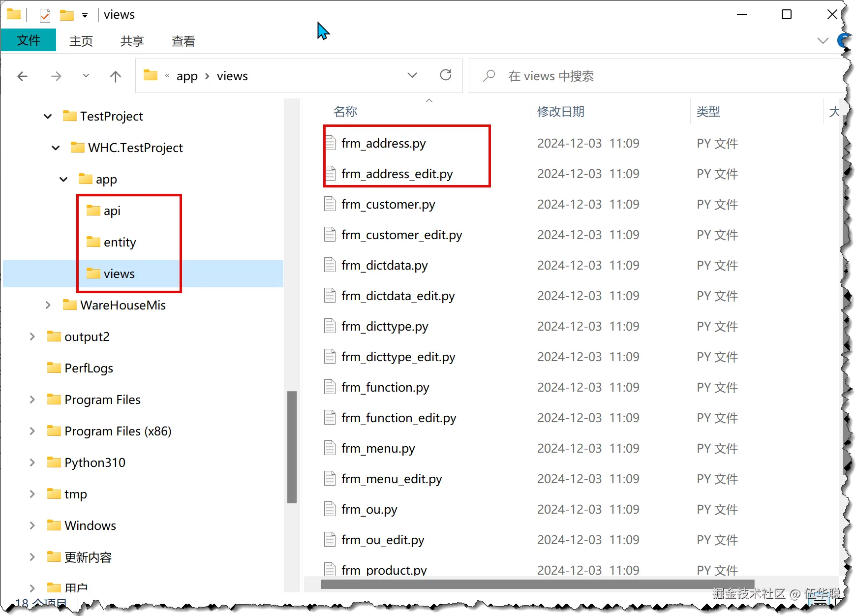
Task: Click the Forward navigation arrow
Action: [57, 76]
